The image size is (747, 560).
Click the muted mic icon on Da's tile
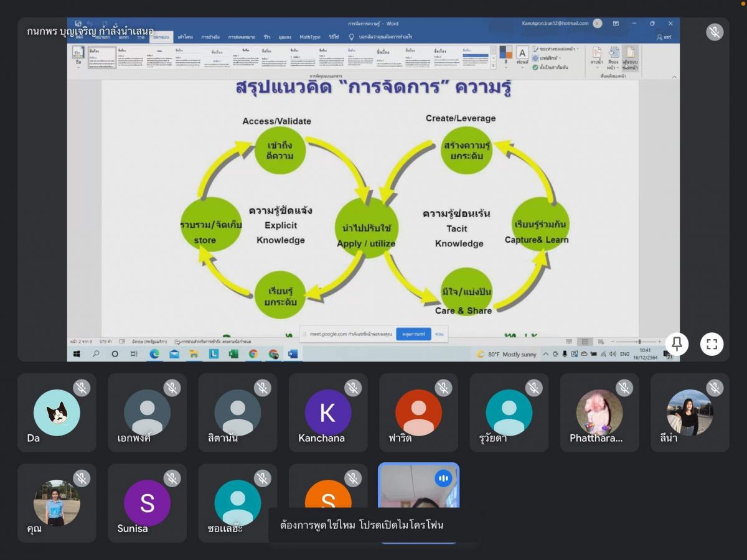click(x=82, y=388)
